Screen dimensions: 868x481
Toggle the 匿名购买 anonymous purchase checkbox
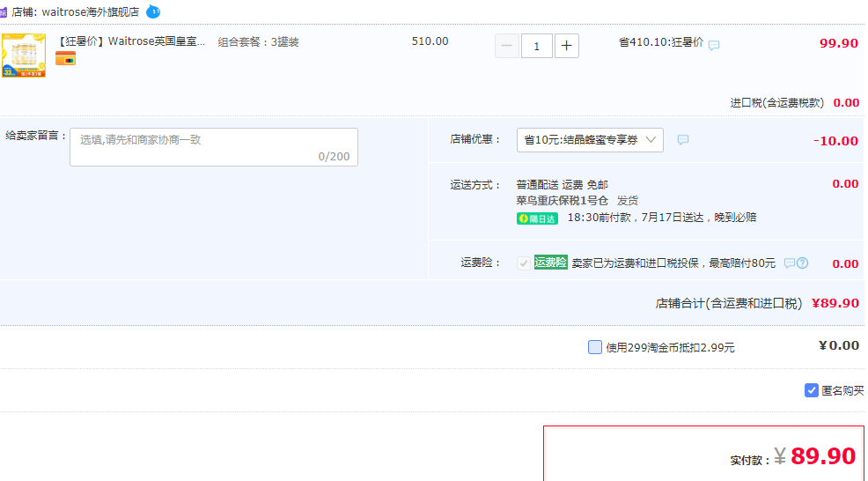[x=811, y=390]
